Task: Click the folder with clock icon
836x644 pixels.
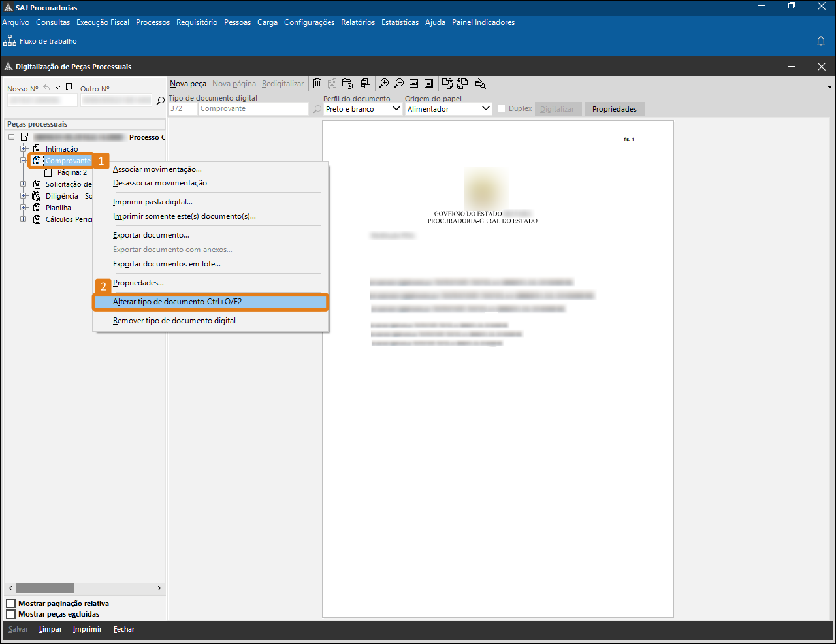Action: coord(347,84)
